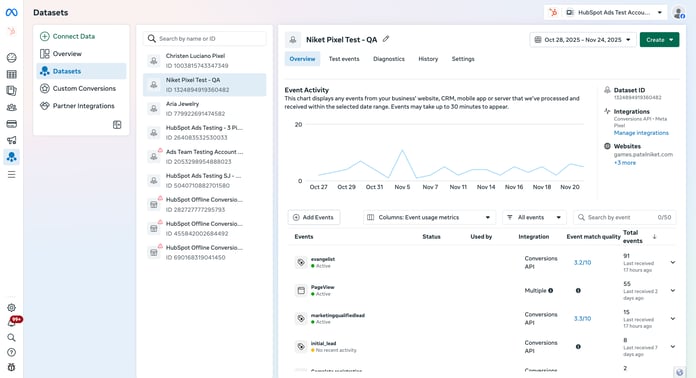Image resolution: width=696 pixels, height=378 pixels.
Task: Open Overview in the side menu
Action: click(81, 54)
